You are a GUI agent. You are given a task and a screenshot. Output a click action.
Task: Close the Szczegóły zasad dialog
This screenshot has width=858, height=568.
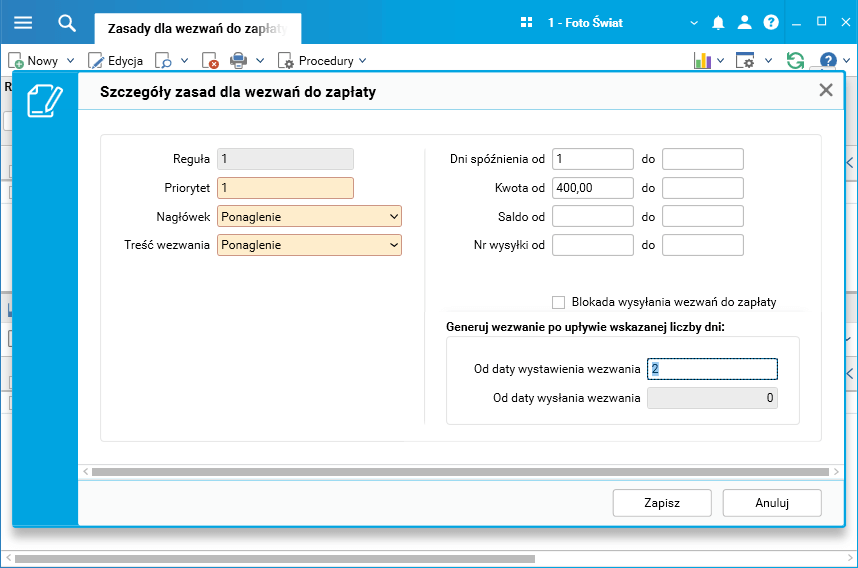pyautogui.click(x=826, y=90)
